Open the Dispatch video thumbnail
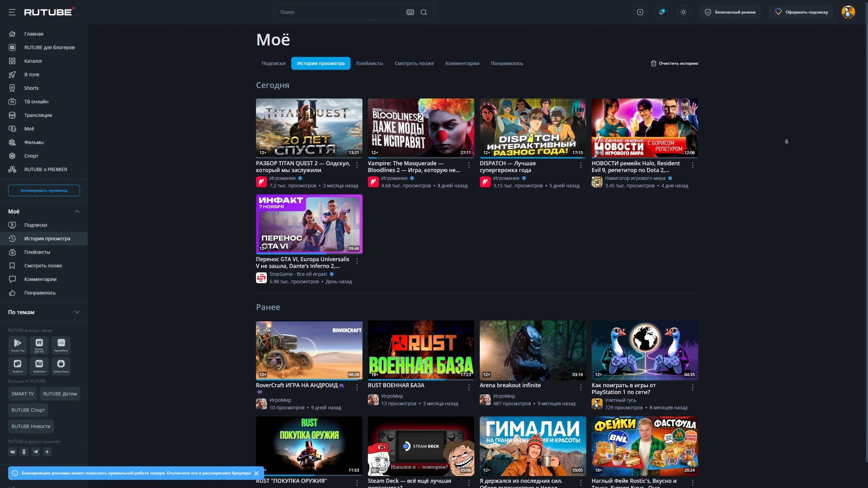Viewport: 868px width, 488px height. pyautogui.click(x=533, y=128)
